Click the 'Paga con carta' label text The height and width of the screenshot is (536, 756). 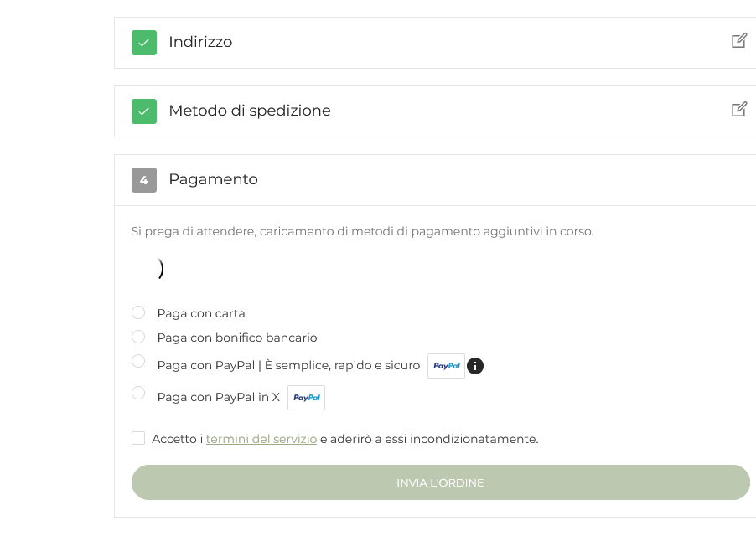[201, 313]
